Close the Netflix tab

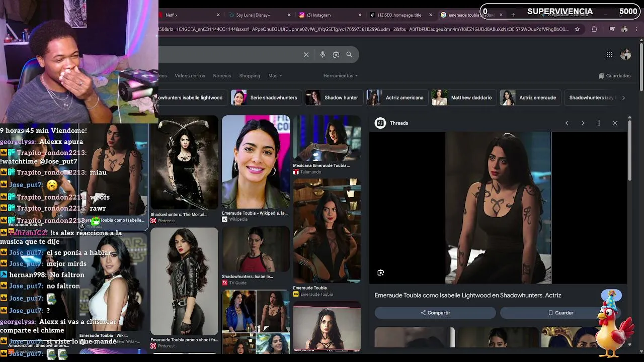(218, 15)
